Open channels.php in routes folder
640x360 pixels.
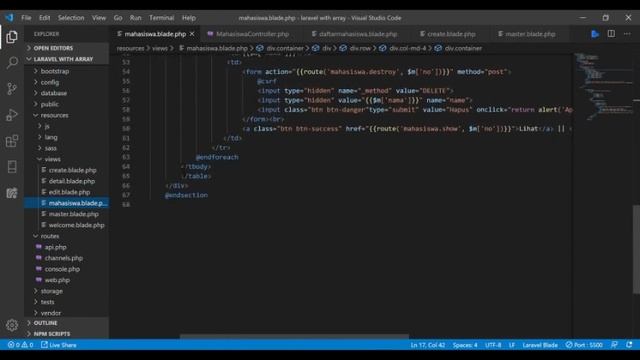pos(67,258)
